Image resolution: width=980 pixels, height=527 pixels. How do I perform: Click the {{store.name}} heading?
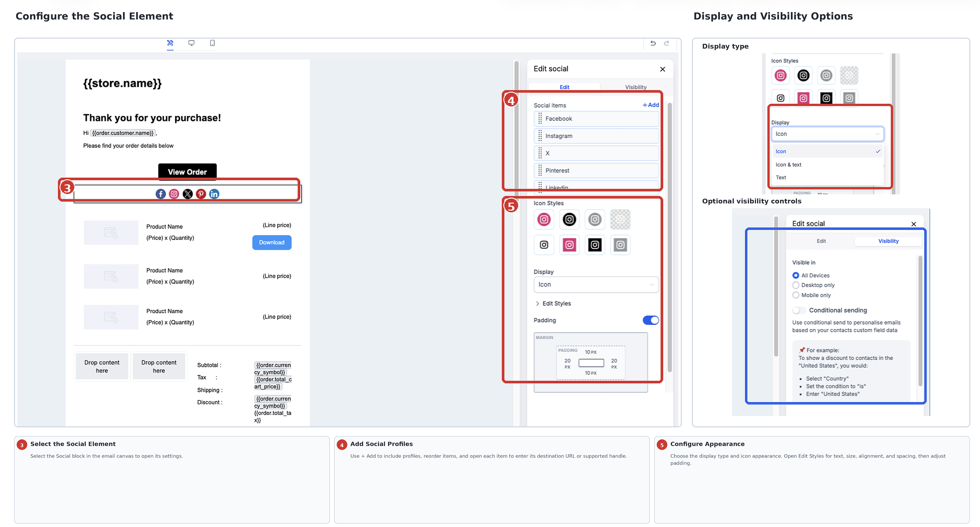coord(123,83)
